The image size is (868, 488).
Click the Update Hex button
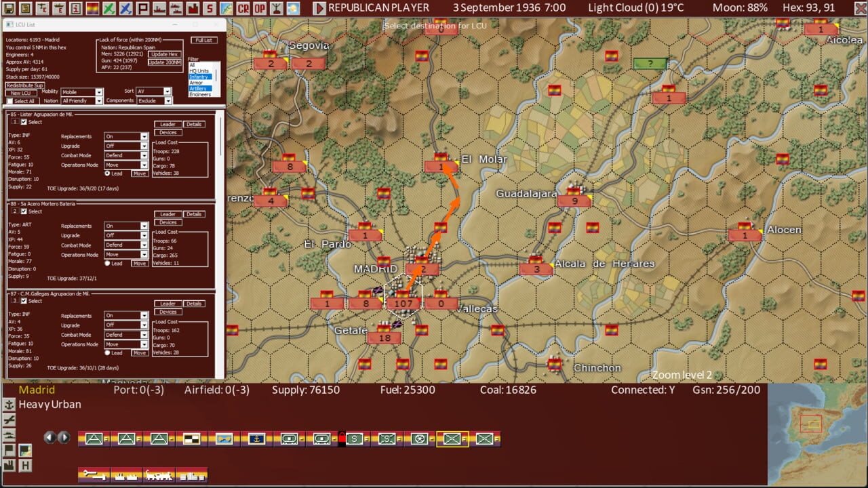click(x=165, y=54)
